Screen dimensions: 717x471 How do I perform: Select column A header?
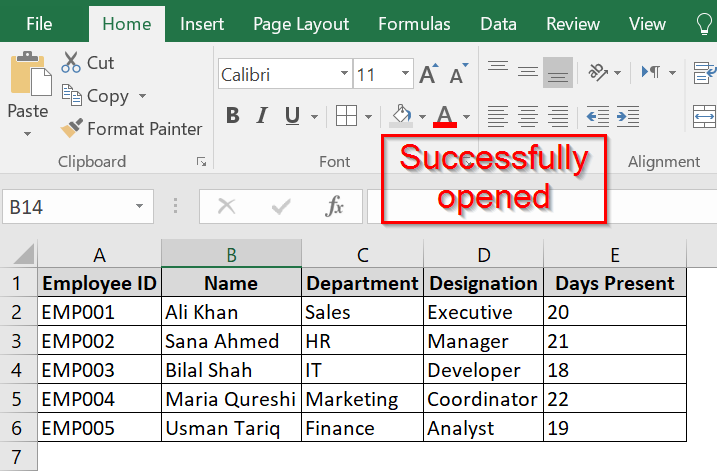pyautogui.click(x=99, y=254)
